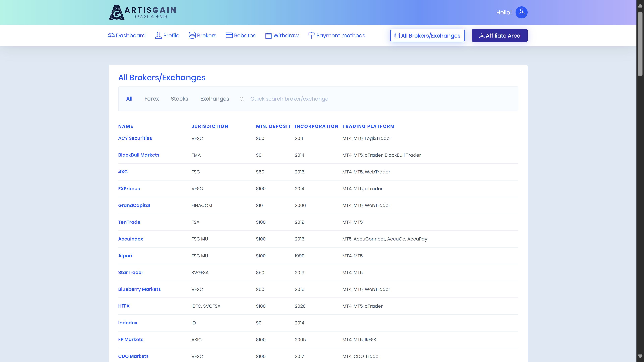Focus the quick search broker/exchange field

point(380,99)
